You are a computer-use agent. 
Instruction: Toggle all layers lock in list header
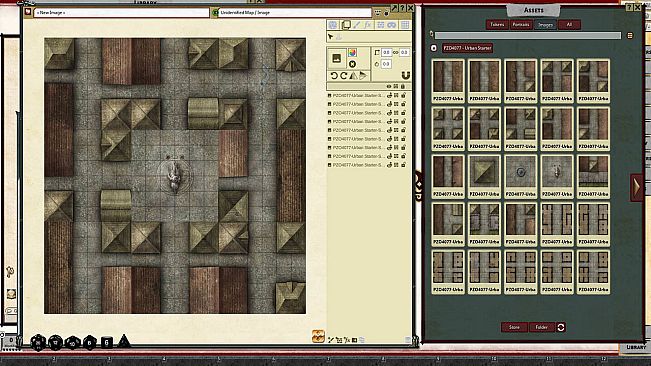403,86
